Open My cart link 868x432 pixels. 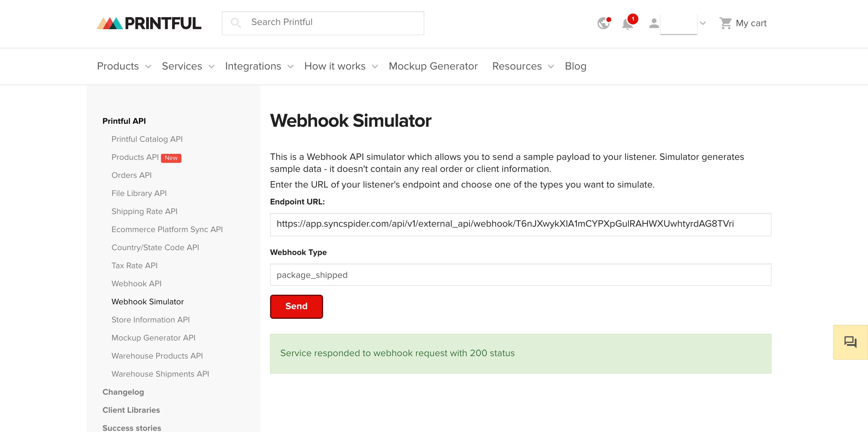[x=751, y=23]
